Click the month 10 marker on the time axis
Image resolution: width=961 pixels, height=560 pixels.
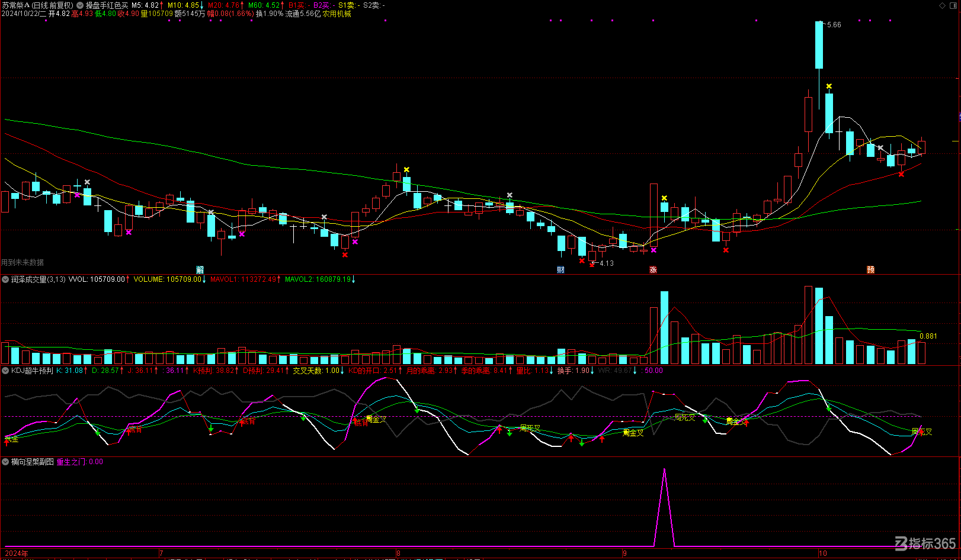(823, 553)
